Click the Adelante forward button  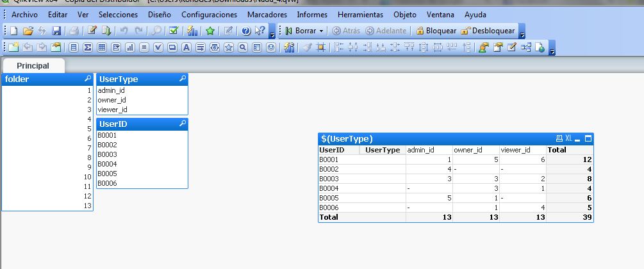coord(386,31)
